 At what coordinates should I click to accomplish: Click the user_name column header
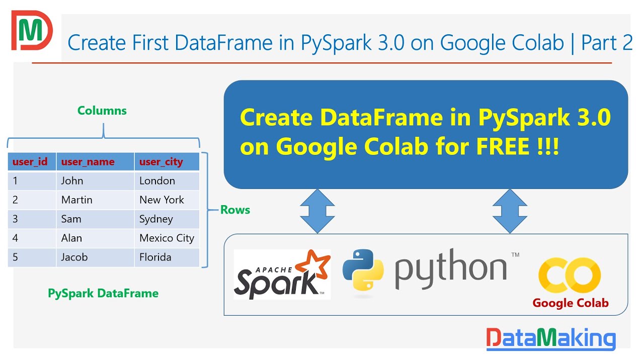[96, 162]
